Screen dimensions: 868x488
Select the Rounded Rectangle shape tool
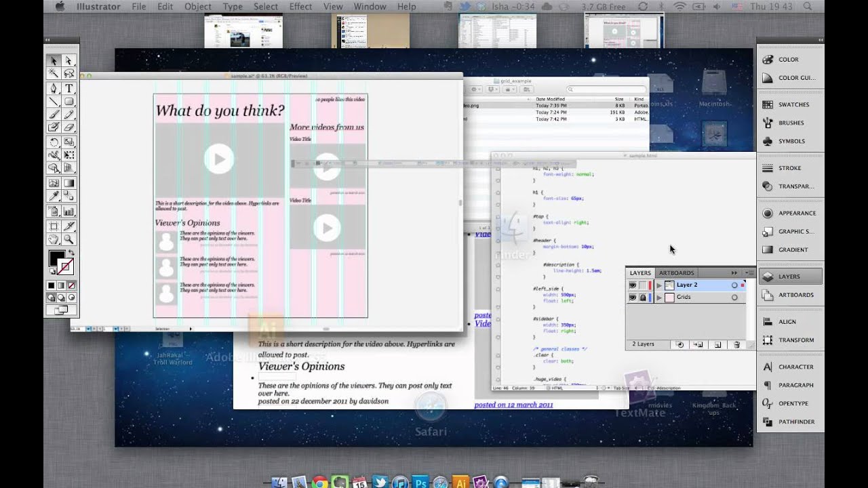coord(70,101)
